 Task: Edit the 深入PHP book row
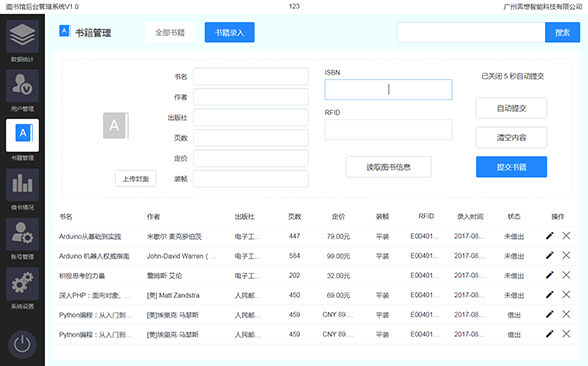[x=549, y=295]
